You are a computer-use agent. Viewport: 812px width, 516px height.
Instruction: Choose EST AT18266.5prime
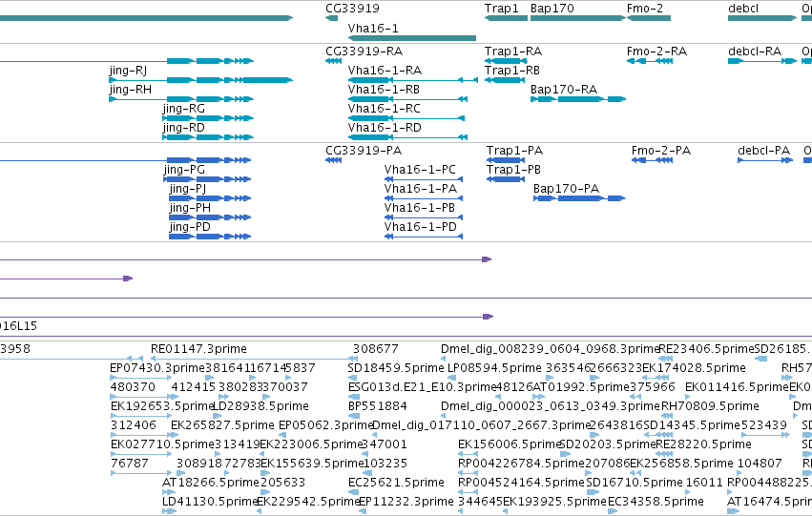pos(211,483)
